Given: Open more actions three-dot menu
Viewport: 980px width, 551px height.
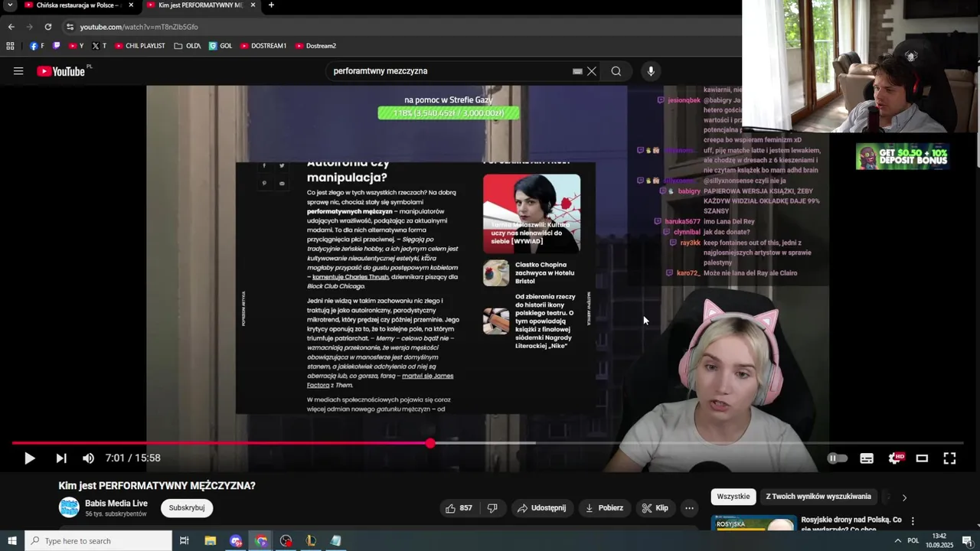Looking at the screenshot, I should tap(689, 508).
